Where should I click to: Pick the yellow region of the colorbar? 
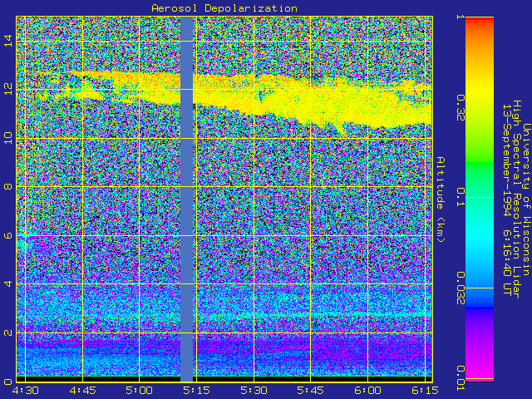coord(480,91)
